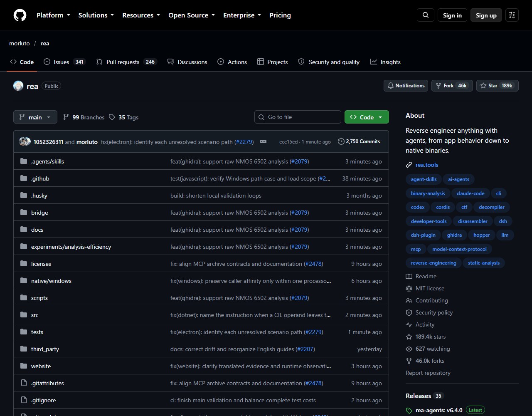Click the bridge folder icon

coord(24,213)
